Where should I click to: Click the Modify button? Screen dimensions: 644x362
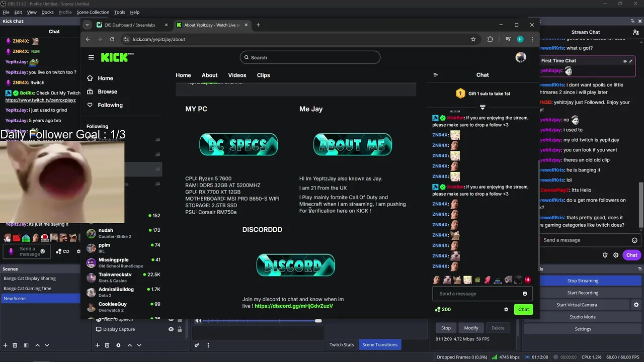tap(471, 328)
